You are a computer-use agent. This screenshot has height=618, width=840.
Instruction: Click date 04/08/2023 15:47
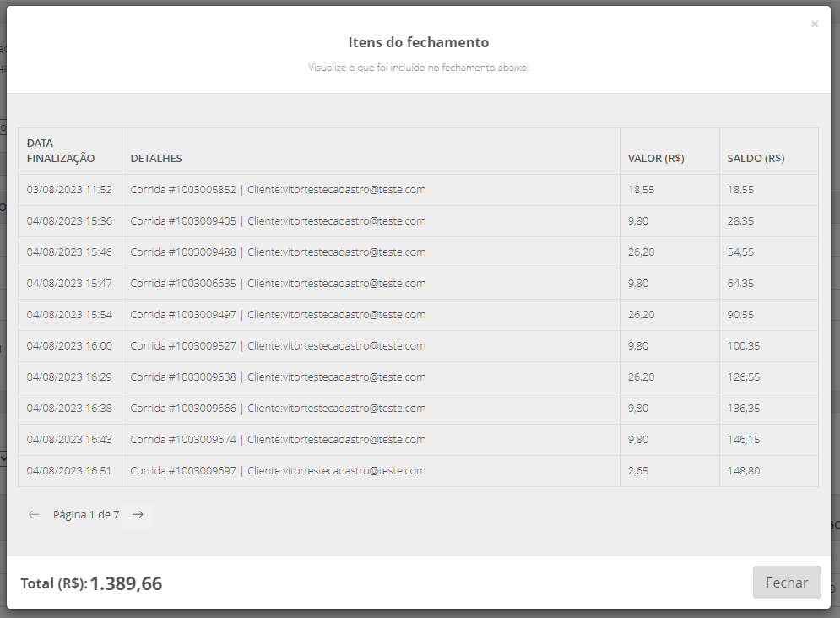point(69,284)
